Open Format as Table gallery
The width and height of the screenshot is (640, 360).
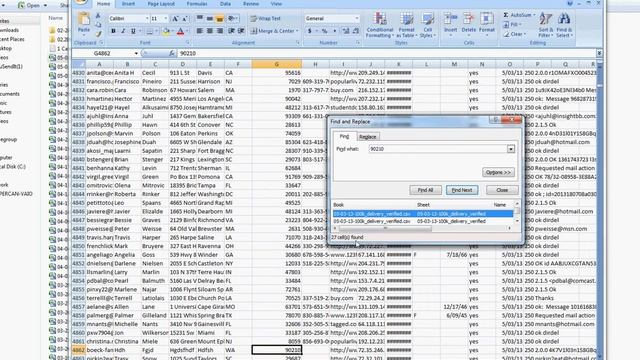(406, 25)
